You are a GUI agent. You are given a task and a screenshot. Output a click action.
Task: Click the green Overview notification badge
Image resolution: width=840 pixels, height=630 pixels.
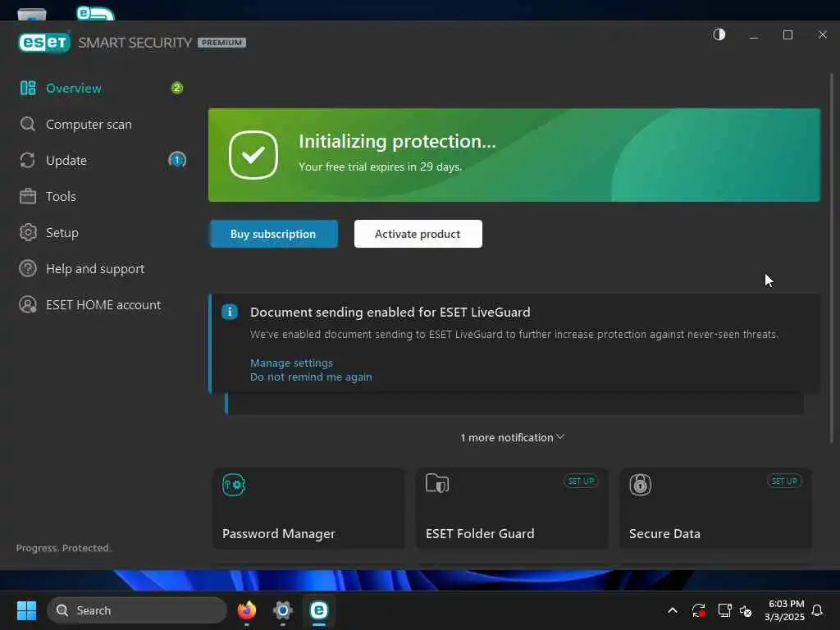coord(177,88)
